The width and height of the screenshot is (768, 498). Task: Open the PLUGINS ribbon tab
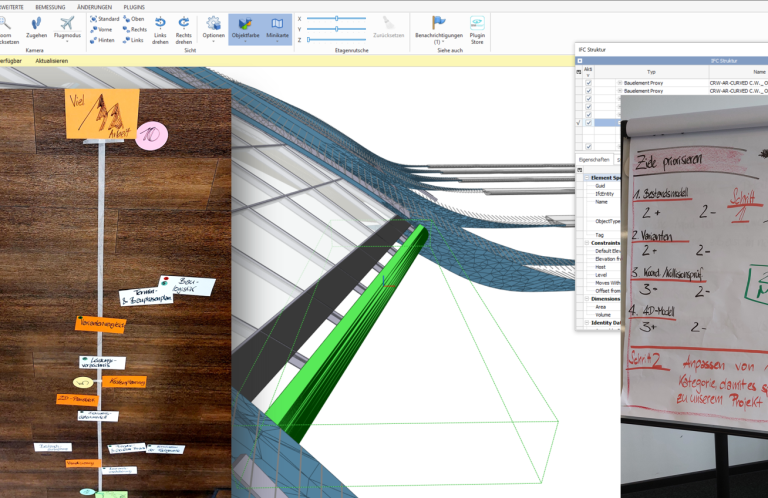point(134,7)
